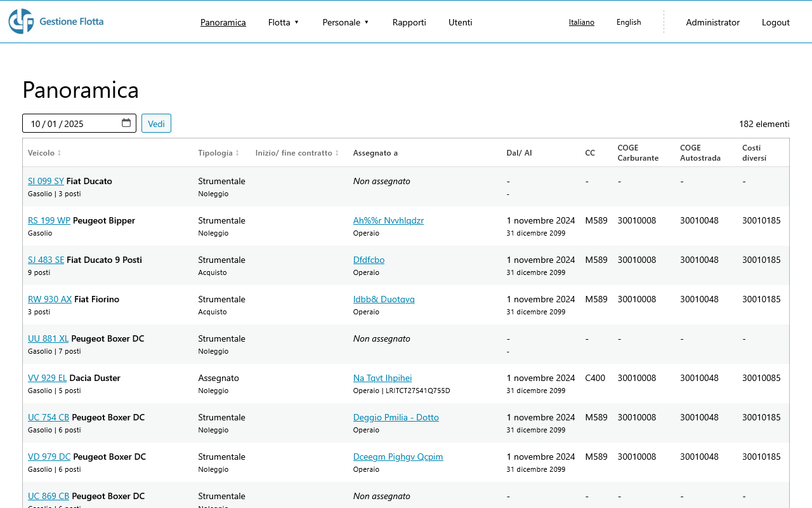Click Costi diversi 30010085 in VV 929 EL row

pos(761,378)
